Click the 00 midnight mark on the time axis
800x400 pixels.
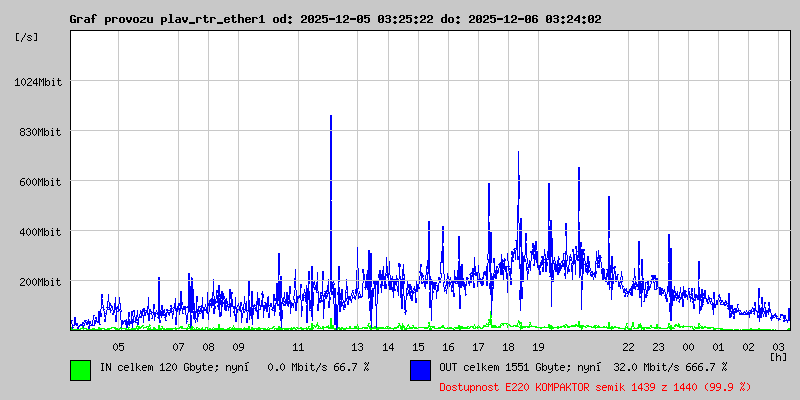(x=688, y=347)
